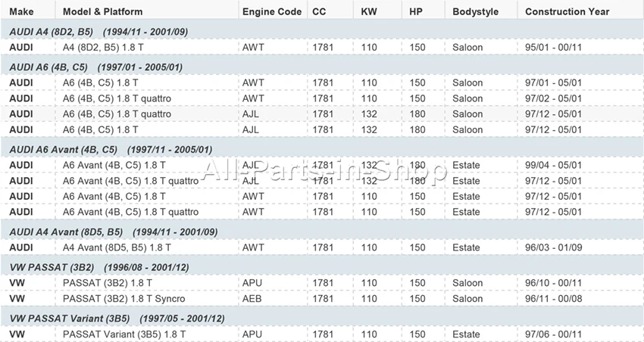This screenshot has width=644, height=342.
Task: Click construction year "97/01 - 05/01"
Action: 553,82
